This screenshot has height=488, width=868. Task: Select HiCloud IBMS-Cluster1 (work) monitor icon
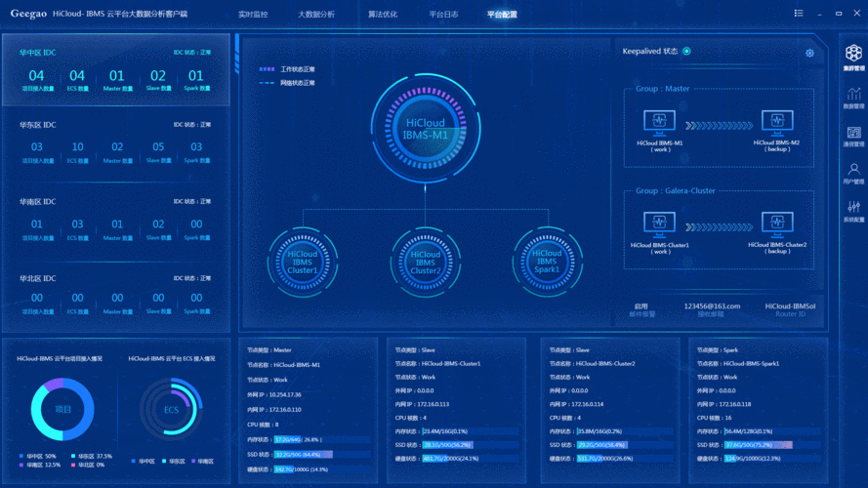point(659,224)
